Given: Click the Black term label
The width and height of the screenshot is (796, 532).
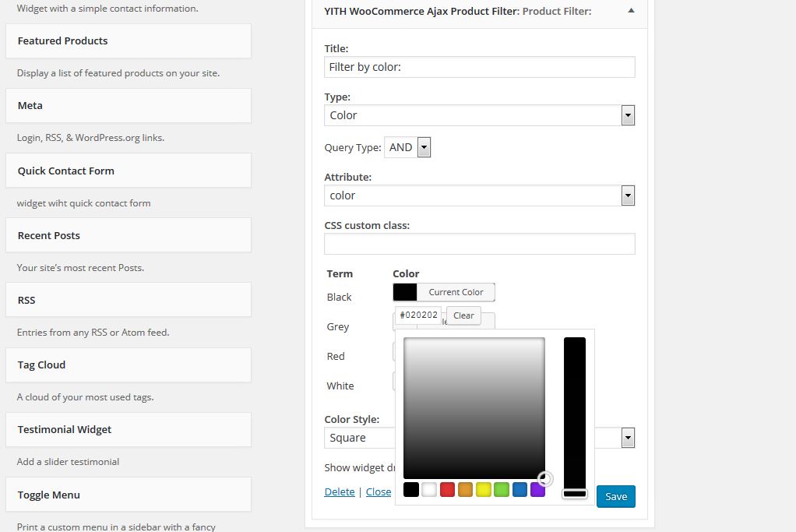Looking at the screenshot, I should point(339,297).
